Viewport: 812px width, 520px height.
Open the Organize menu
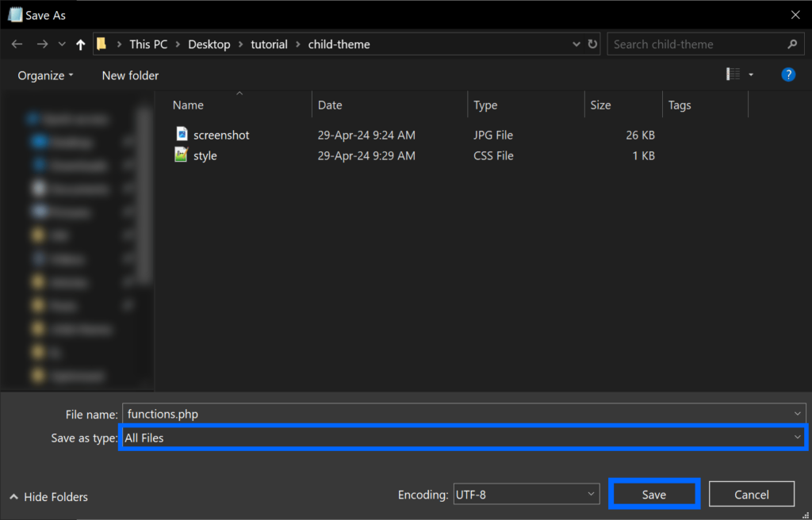pyautogui.click(x=45, y=75)
